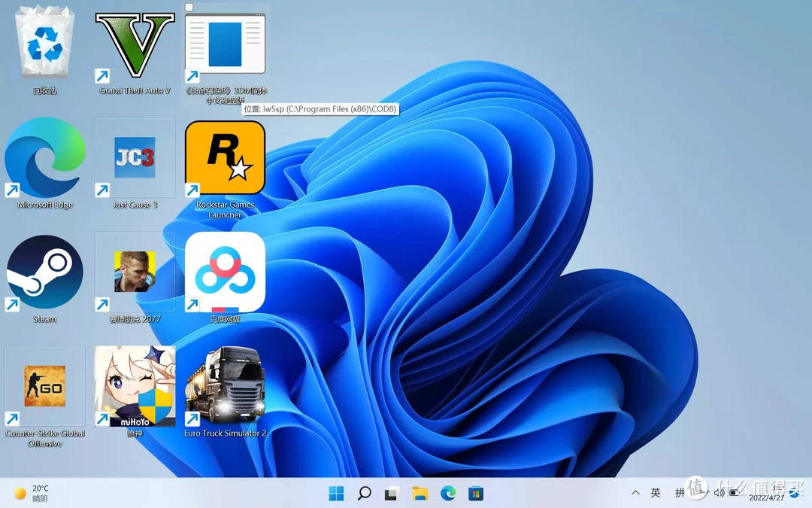Open the Recycle Bin (回收站) icon
The height and width of the screenshot is (508, 812).
pyautogui.click(x=45, y=43)
